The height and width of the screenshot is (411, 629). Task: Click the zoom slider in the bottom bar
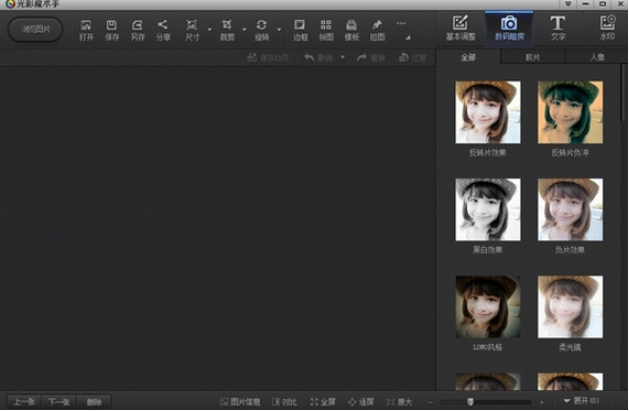470,402
